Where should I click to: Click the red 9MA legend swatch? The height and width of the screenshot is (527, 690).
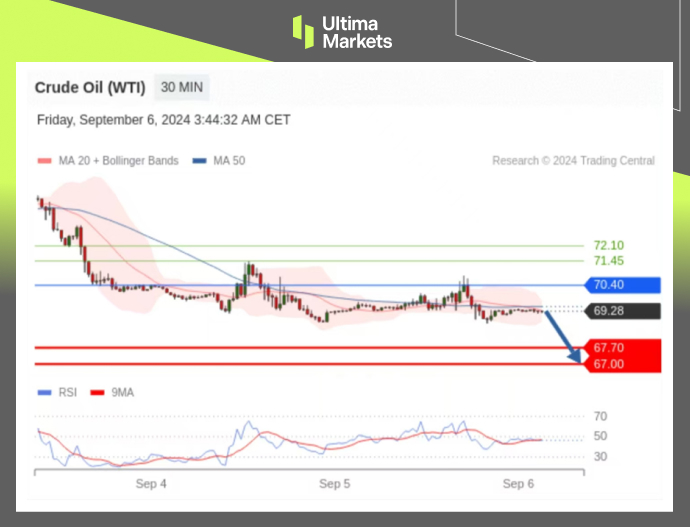pyautogui.click(x=97, y=392)
